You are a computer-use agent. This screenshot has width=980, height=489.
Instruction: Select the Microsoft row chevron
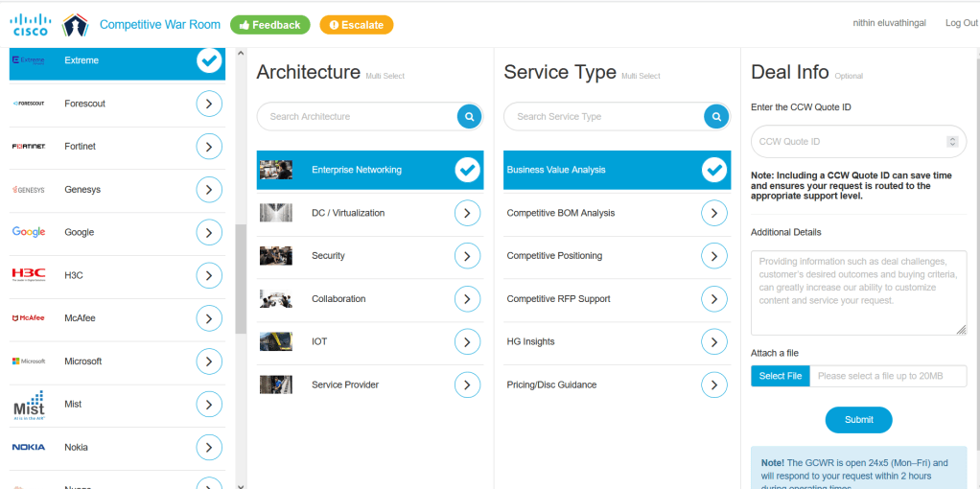pyautogui.click(x=209, y=361)
